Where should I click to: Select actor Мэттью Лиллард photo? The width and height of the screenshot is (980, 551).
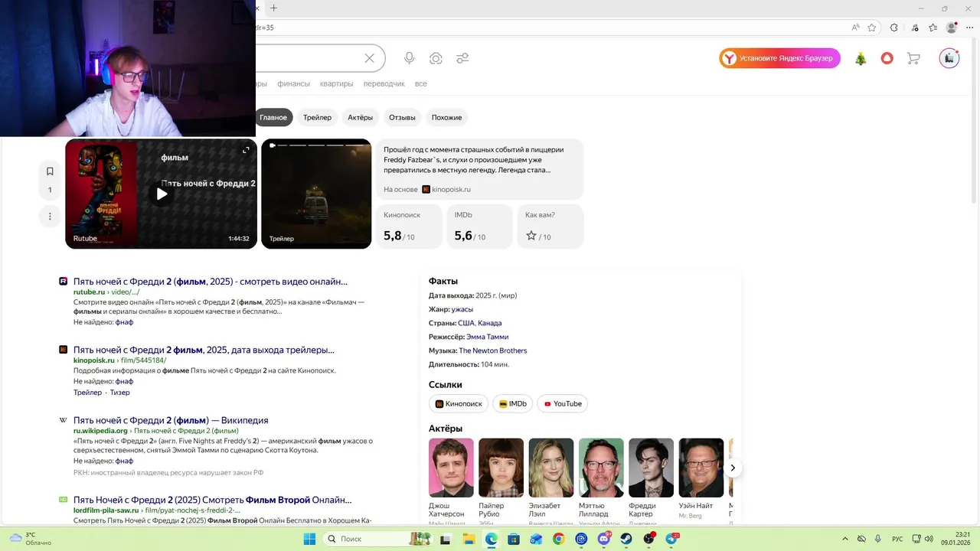pyautogui.click(x=601, y=468)
